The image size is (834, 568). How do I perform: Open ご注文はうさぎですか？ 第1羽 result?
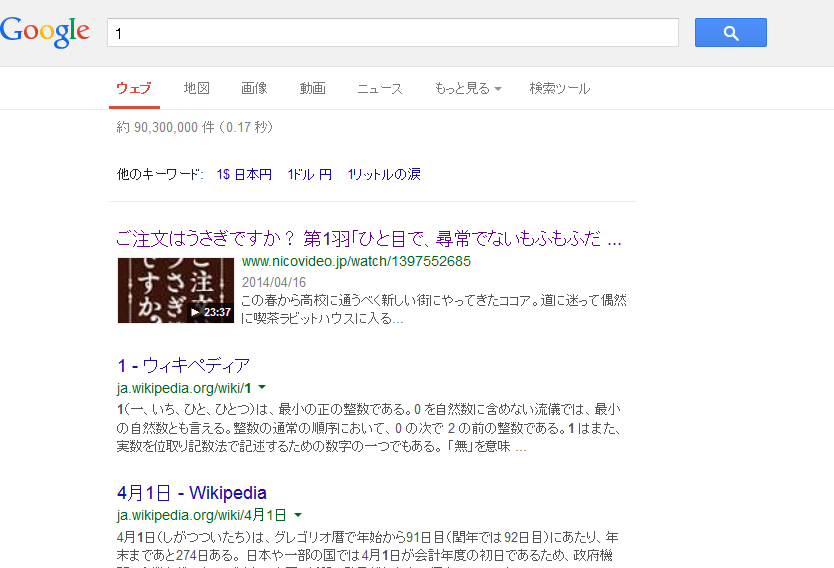(369, 239)
